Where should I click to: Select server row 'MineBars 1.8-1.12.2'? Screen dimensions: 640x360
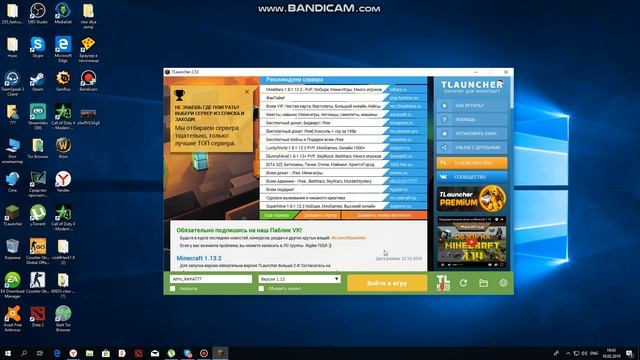[x=343, y=89]
